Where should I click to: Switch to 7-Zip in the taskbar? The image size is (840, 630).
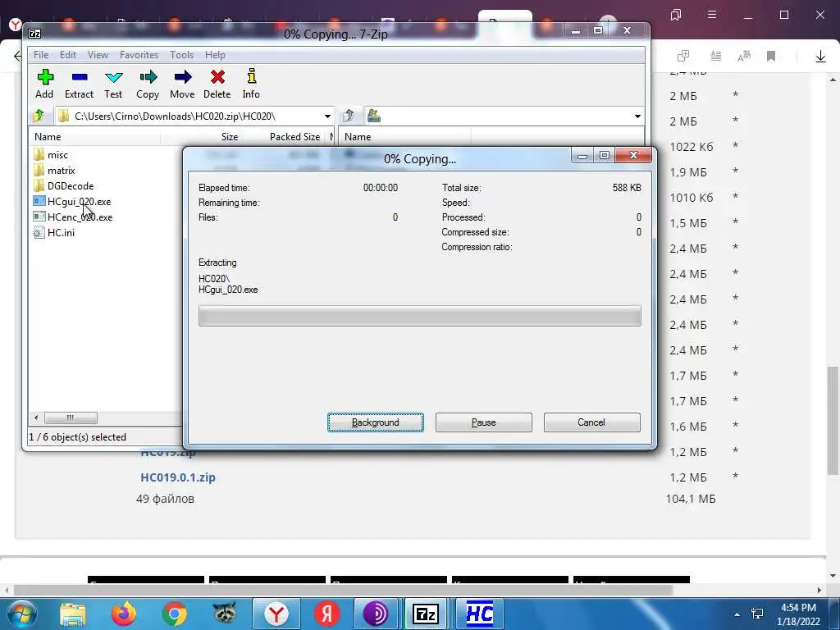pos(426,614)
